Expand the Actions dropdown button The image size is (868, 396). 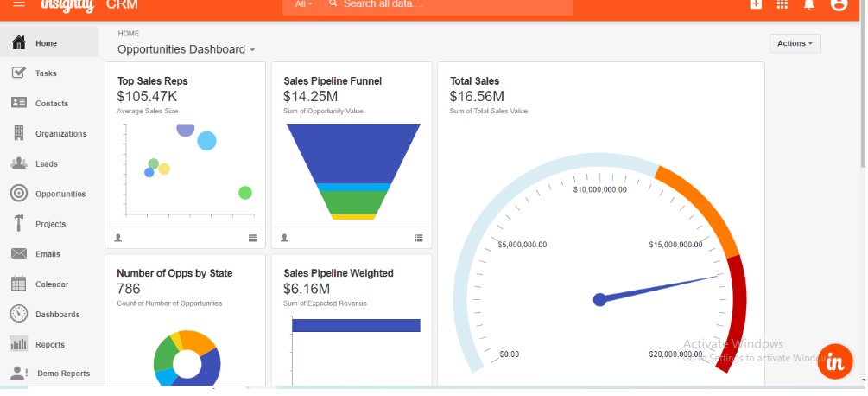pyautogui.click(x=795, y=43)
